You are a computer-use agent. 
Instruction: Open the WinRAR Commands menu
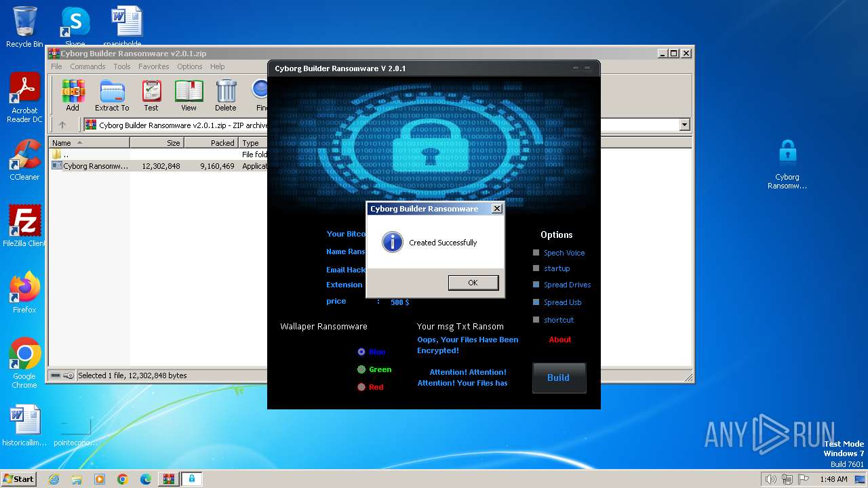click(87, 66)
